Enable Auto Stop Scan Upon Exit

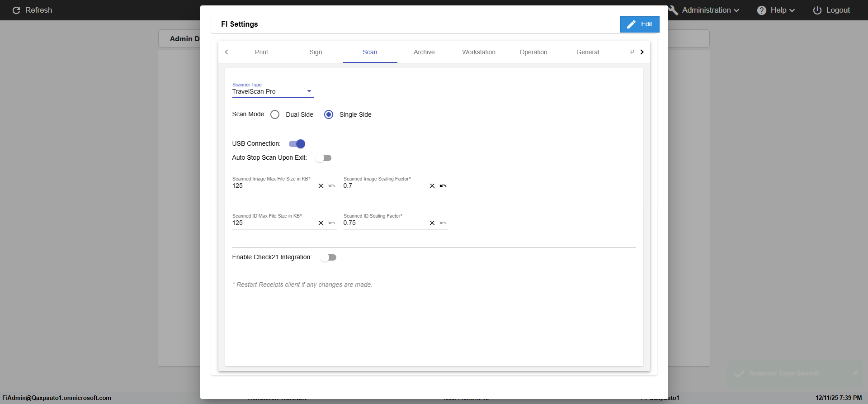click(x=324, y=158)
